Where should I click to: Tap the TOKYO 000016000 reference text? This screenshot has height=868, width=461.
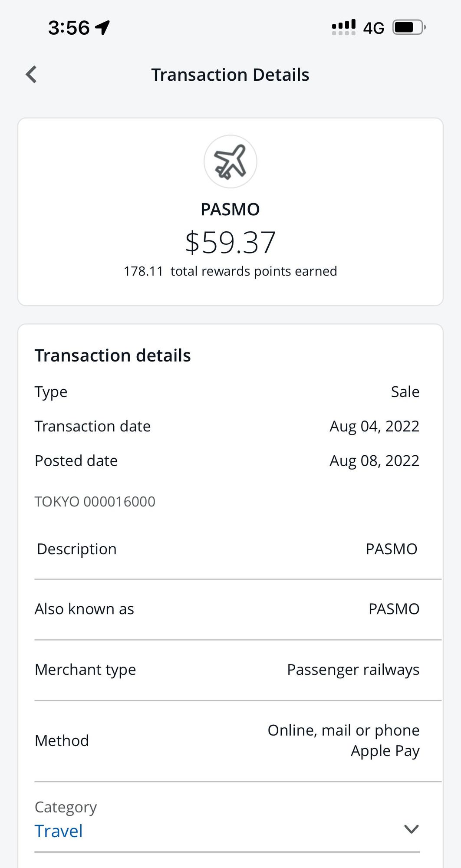coord(95,501)
